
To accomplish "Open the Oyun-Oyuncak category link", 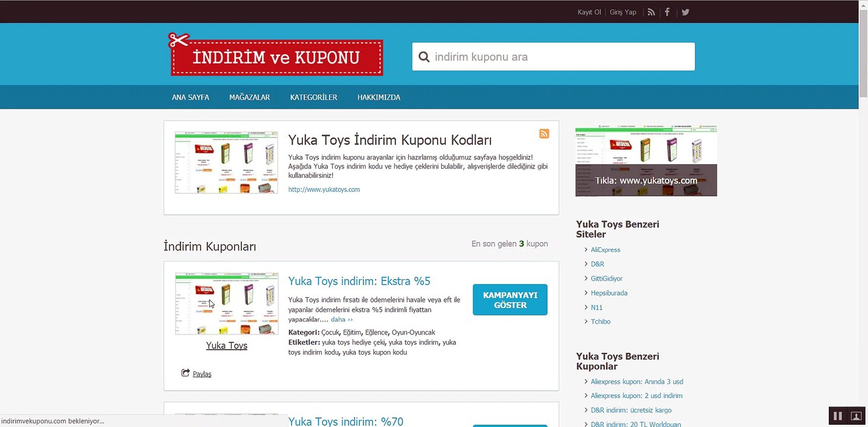I will [x=413, y=333].
